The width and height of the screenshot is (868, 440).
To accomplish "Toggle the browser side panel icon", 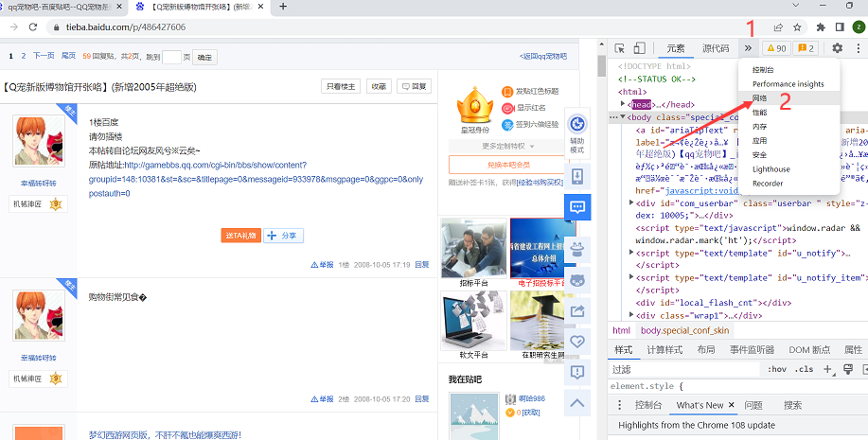I will click(840, 27).
